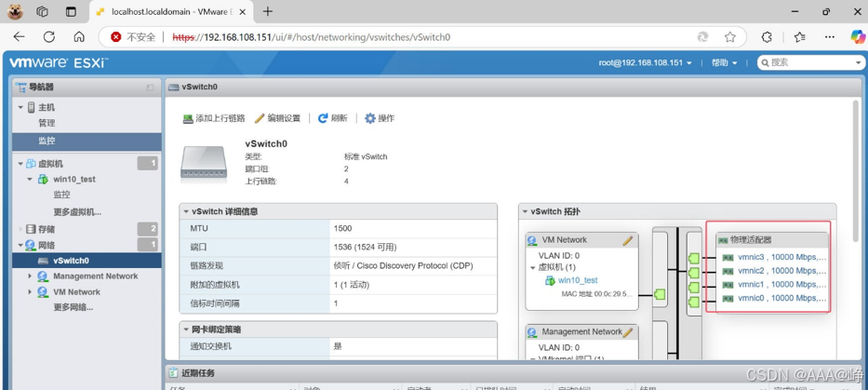The height and width of the screenshot is (390, 868).
Task: Click the MTU value 1500
Action: pos(342,228)
